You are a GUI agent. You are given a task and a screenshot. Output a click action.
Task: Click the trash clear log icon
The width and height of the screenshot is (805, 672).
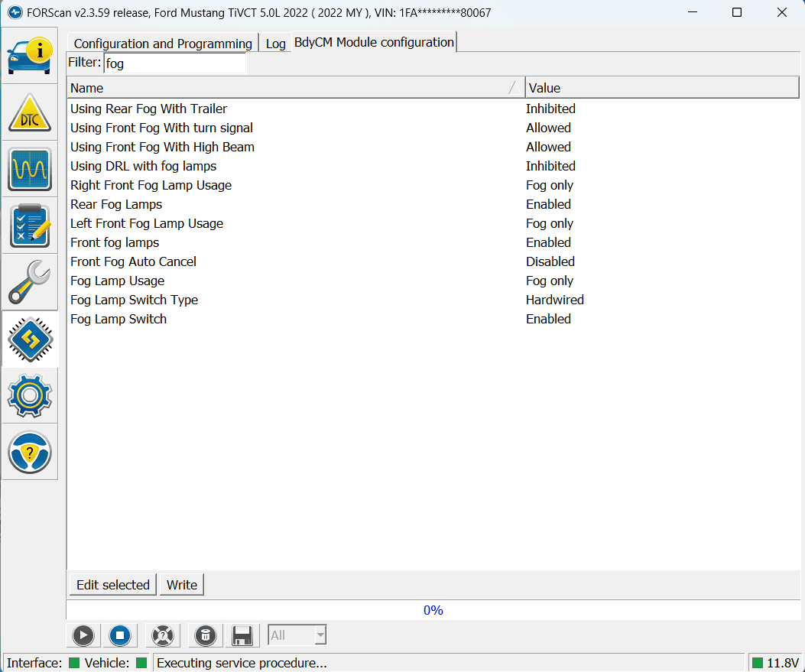coord(206,635)
